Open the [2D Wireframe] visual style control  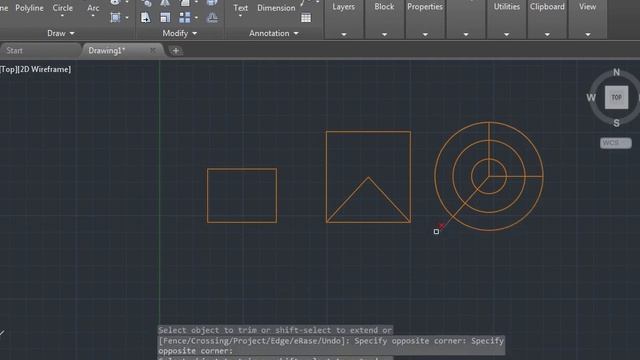44,69
